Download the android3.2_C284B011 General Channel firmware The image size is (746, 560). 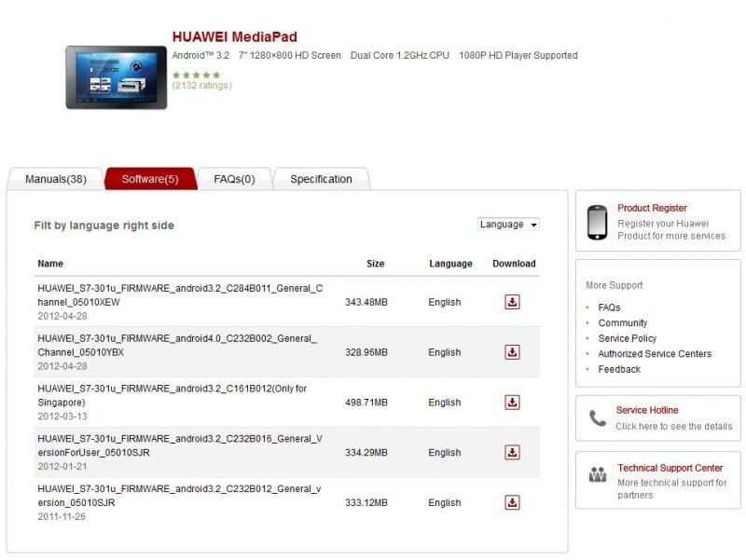[x=513, y=302]
